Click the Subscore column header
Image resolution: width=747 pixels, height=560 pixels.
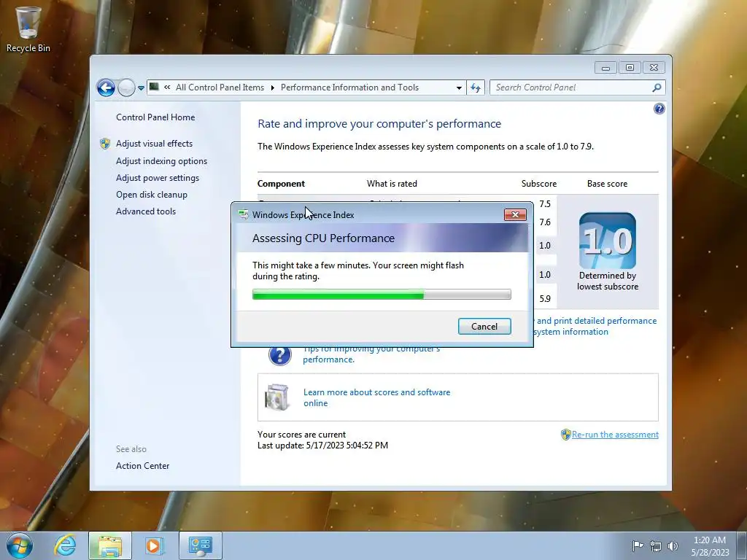(x=539, y=184)
